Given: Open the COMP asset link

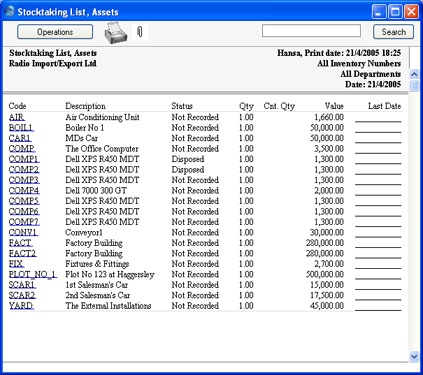Looking at the screenshot, I should [22, 149].
